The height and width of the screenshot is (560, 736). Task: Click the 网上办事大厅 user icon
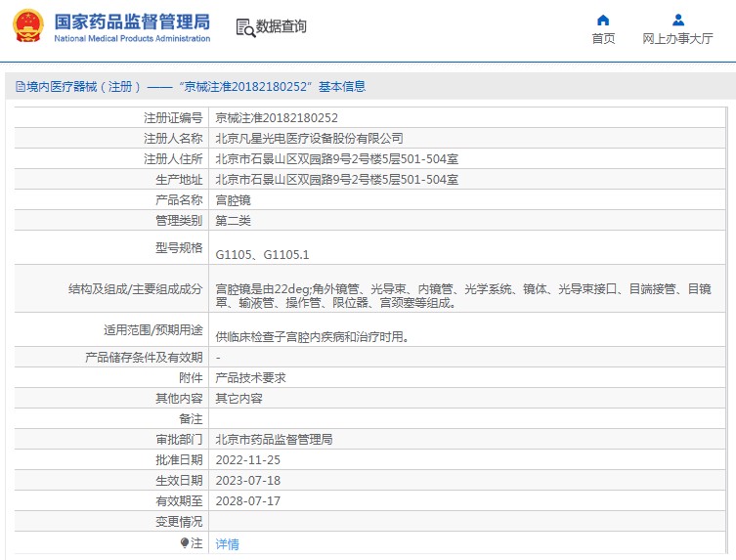pos(677,21)
